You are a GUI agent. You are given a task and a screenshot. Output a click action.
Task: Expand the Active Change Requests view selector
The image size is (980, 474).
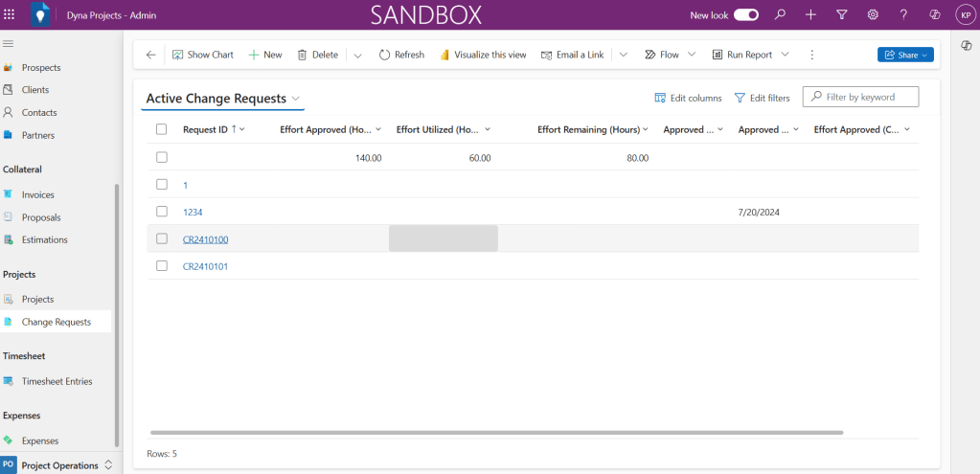click(296, 99)
